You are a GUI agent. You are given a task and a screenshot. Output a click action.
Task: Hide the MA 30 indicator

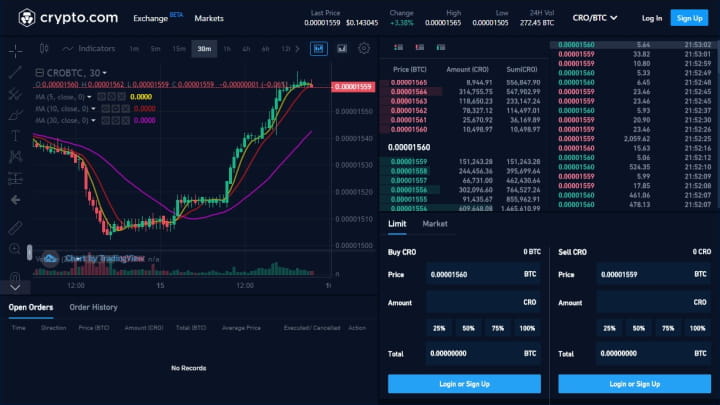106,120
